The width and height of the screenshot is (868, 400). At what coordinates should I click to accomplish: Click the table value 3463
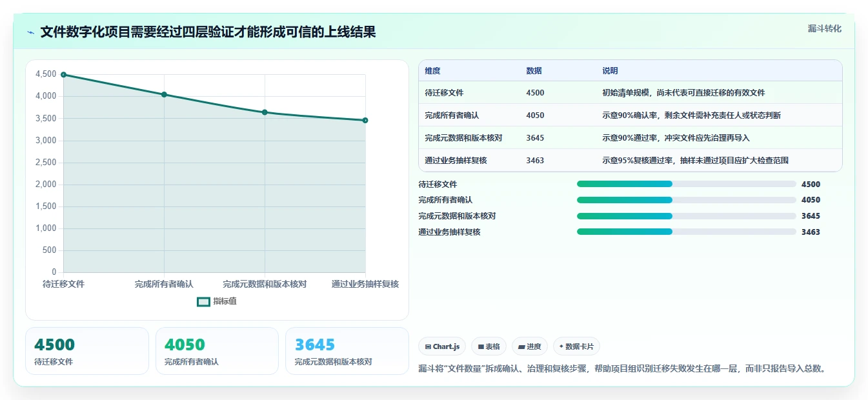tap(535, 161)
